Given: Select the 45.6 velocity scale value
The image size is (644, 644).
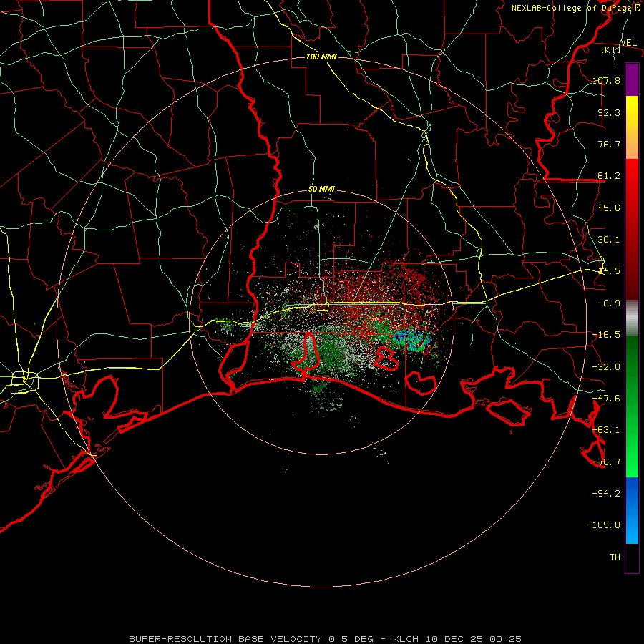Looking at the screenshot, I should 609,208.
